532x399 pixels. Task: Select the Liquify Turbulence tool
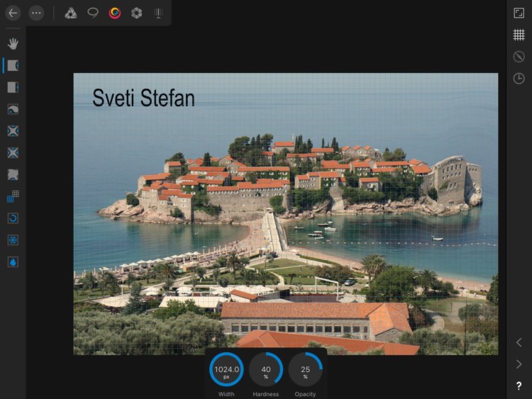pyautogui.click(x=13, y=174)
